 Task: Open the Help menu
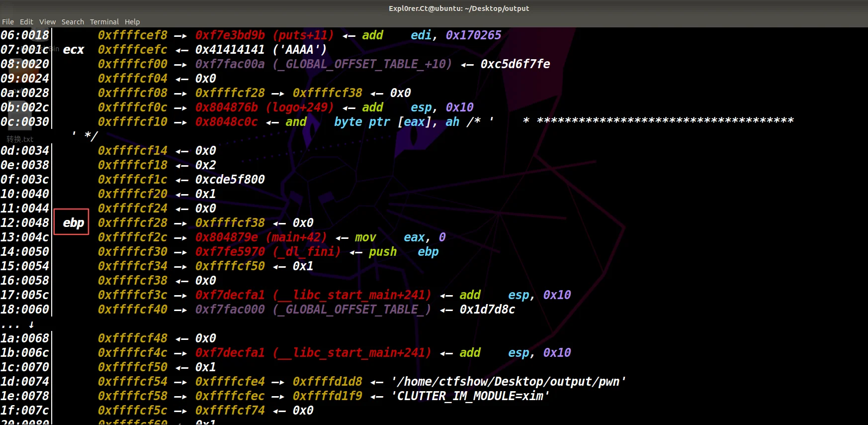pos(132,22)
